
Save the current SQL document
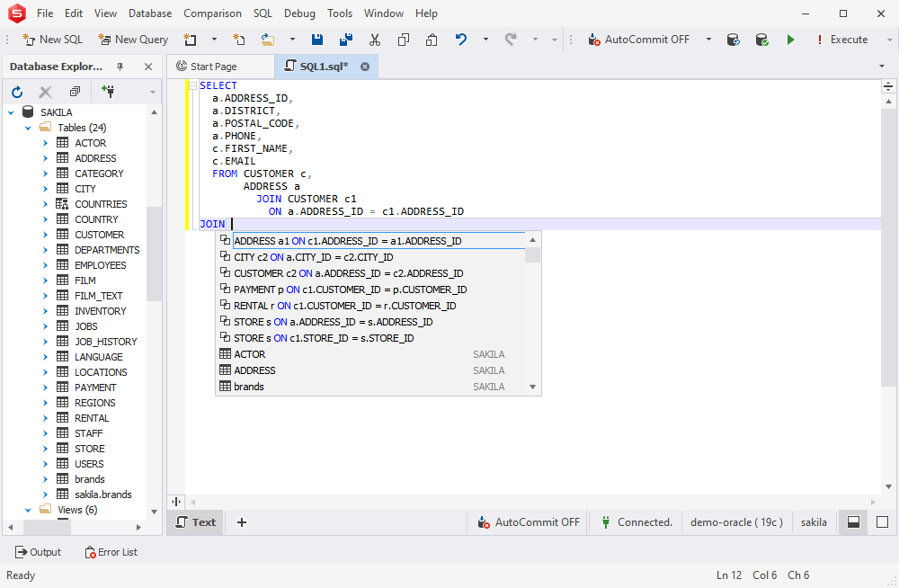point(316,40)
